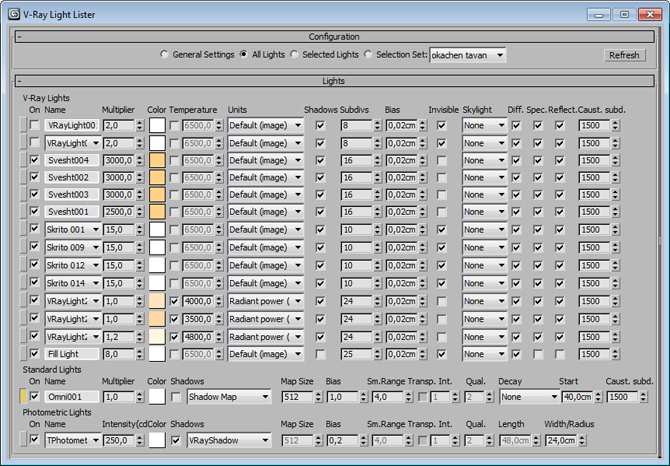Click the Refresh button

624,55
